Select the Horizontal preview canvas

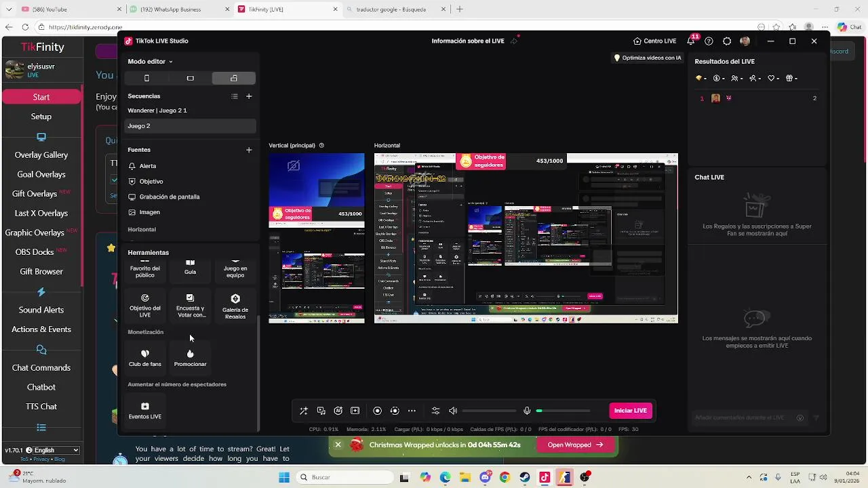526,238
